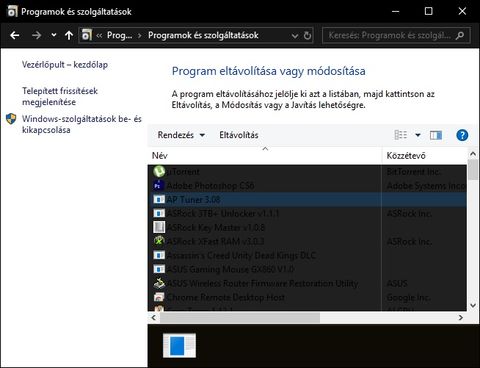The image size is (480, 368).
Task: Click 'Google Inc.' publisher cell
Action: click(408, 297)
